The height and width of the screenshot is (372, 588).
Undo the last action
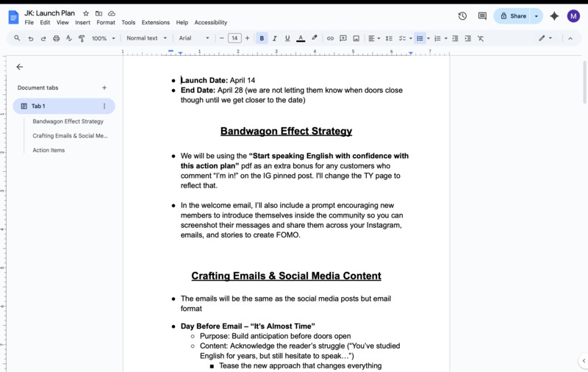[31, 38]
